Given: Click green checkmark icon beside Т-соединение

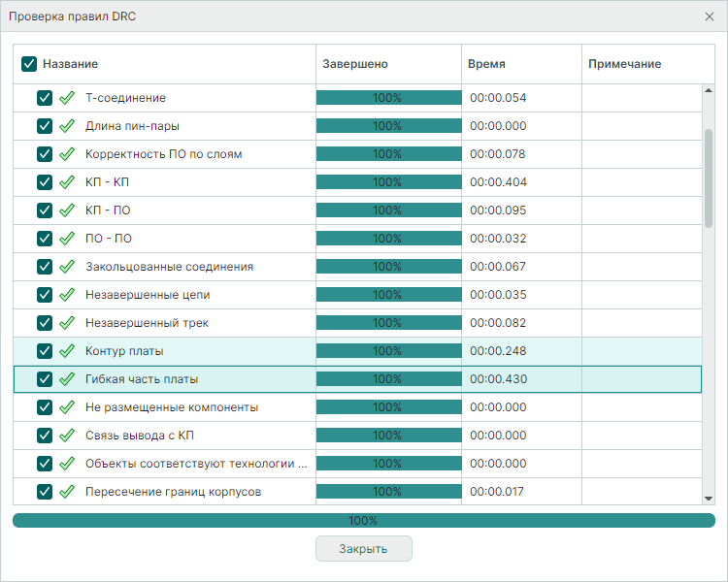Looking at the screenshot, I should (x=67, y=98).
